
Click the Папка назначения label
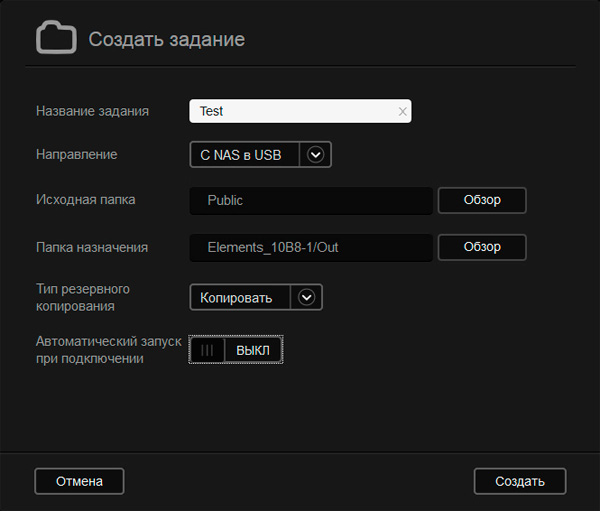click(x=92, y=247)
